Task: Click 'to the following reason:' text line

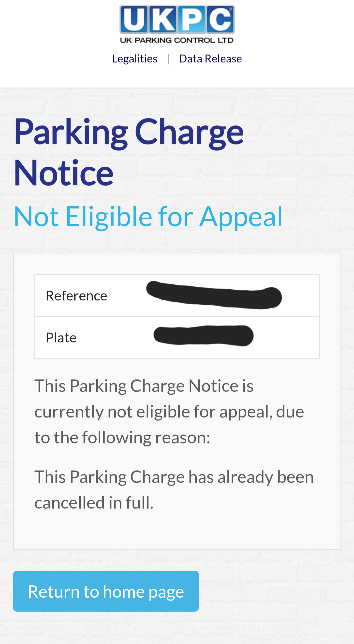Action: point(122,438)
